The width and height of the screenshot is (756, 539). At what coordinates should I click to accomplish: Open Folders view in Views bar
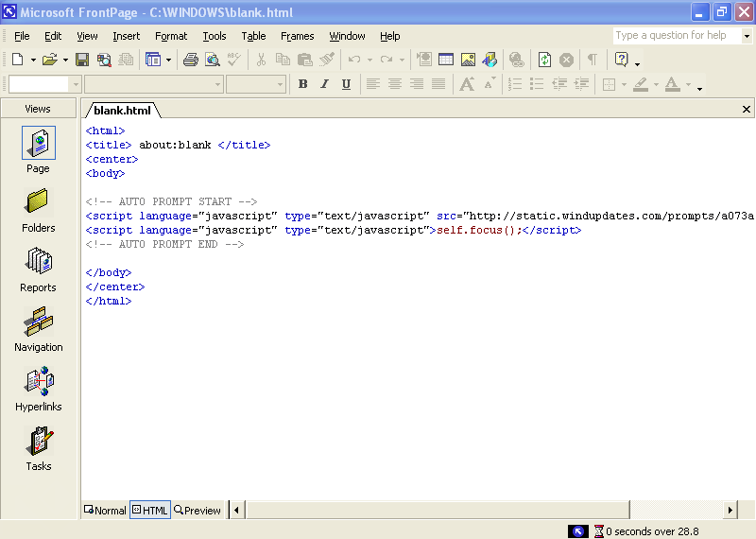click(38, 210)
